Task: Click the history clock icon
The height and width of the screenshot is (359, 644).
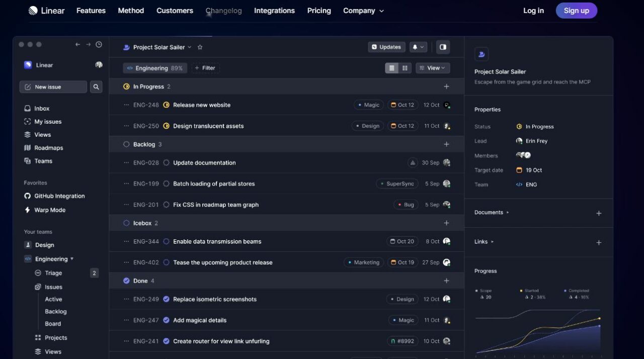Action: click(99, 44)
